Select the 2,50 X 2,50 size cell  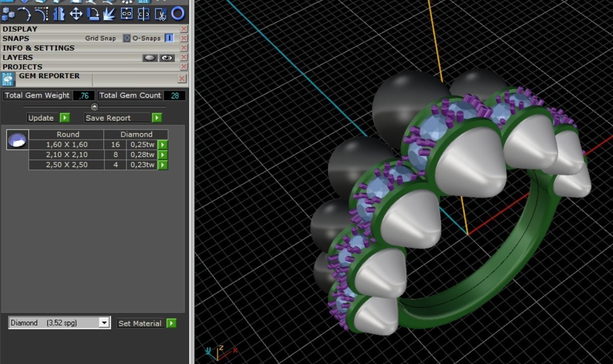click(x=67, y=165)
